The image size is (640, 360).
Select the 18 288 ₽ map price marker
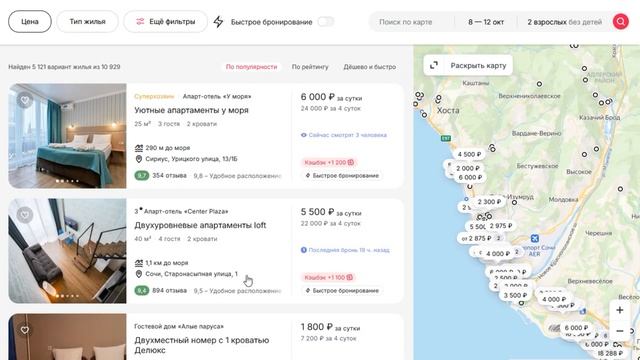610,353
